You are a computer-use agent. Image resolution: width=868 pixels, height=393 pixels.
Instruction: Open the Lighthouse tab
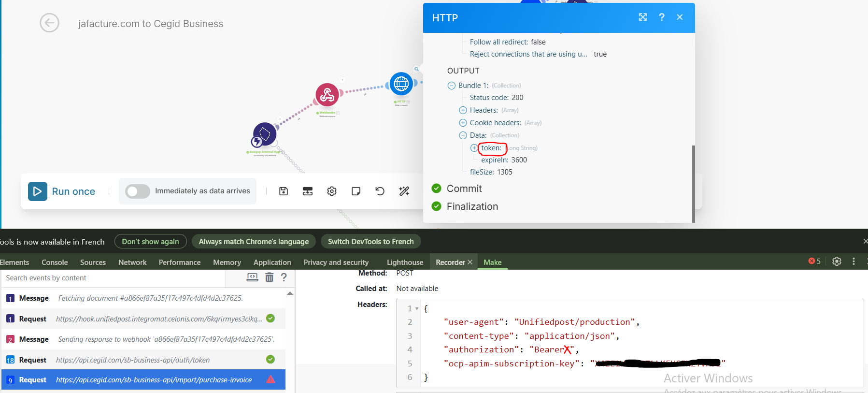405,262
